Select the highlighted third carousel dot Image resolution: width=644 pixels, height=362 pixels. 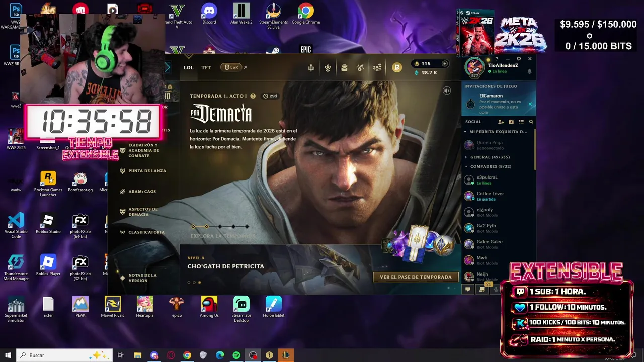pos(200,282)
